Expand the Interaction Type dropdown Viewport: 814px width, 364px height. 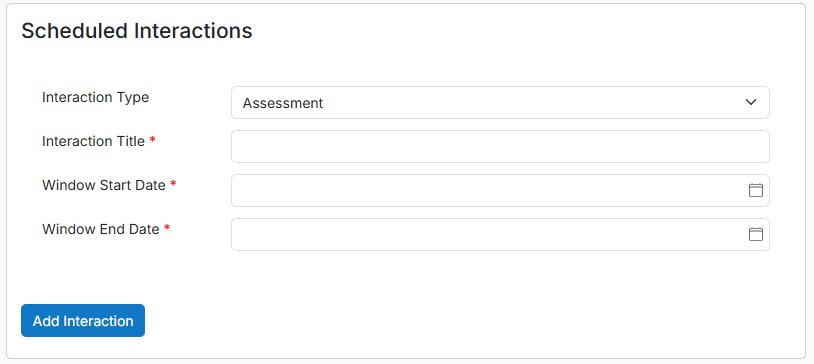[x=500, y=102]
